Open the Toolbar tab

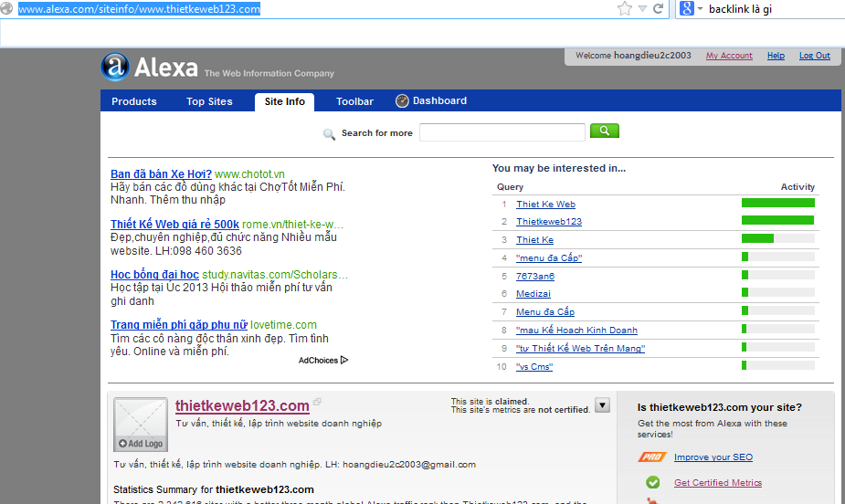354,101
